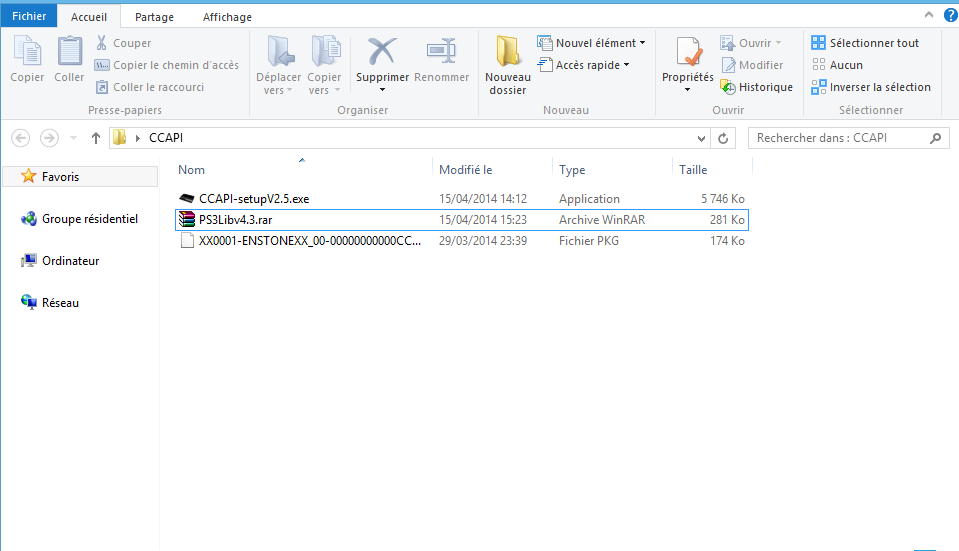959x551 pixels.
Task: Create a Nouveau dossier
Action: click(508, 65)
